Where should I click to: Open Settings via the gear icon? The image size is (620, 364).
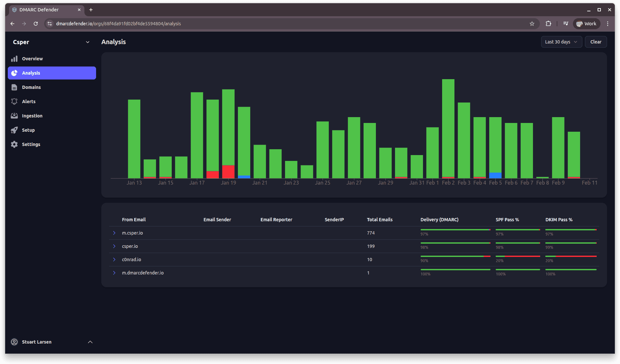click(15, 144)
